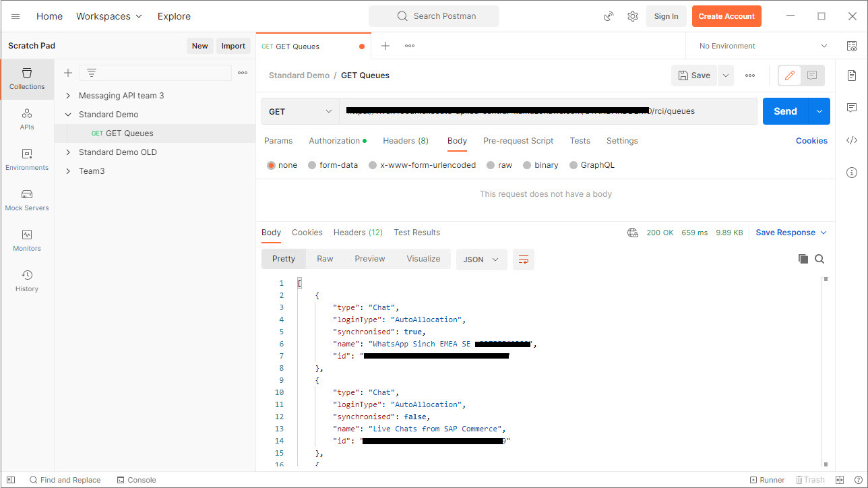Open the Mock Servers sidebar panel

(x=27, y=200)
